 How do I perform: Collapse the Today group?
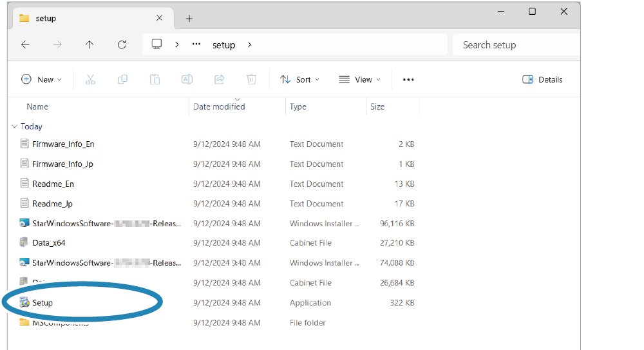coord(15,126)
